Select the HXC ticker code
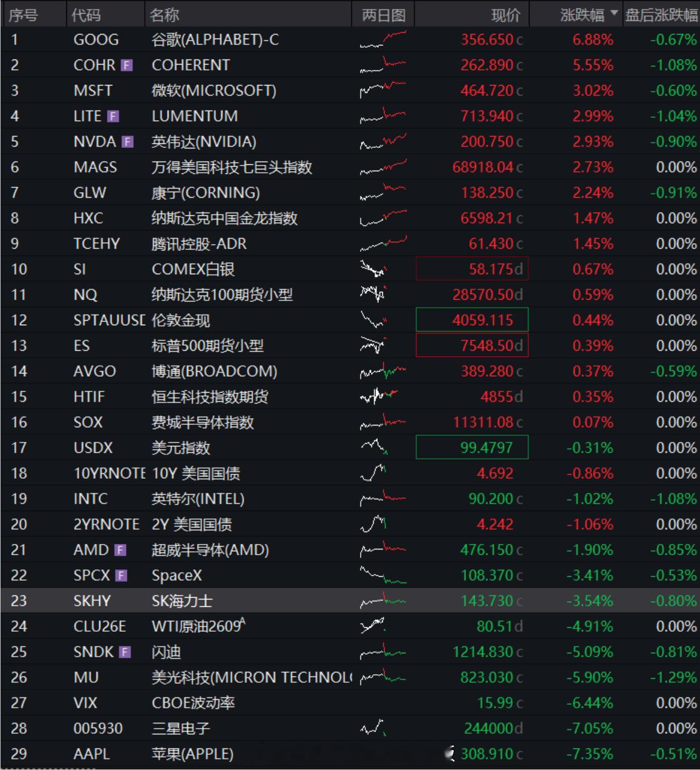Screen dimensions: 700x770 [x=88, y=218]
